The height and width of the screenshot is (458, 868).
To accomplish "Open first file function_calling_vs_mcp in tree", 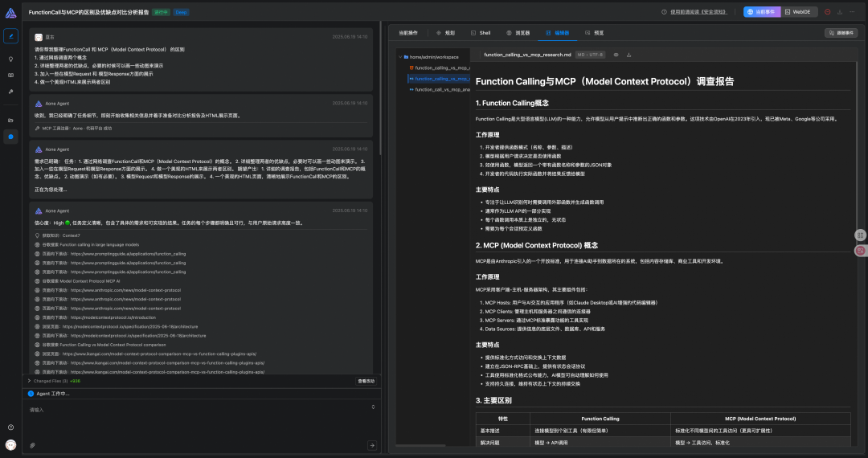I will (440, 67).
